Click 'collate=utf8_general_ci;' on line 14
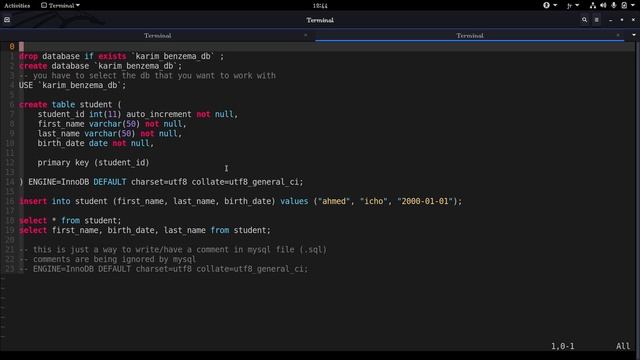Viewport: 640px width, 360px height. click(x=248, y=182)
